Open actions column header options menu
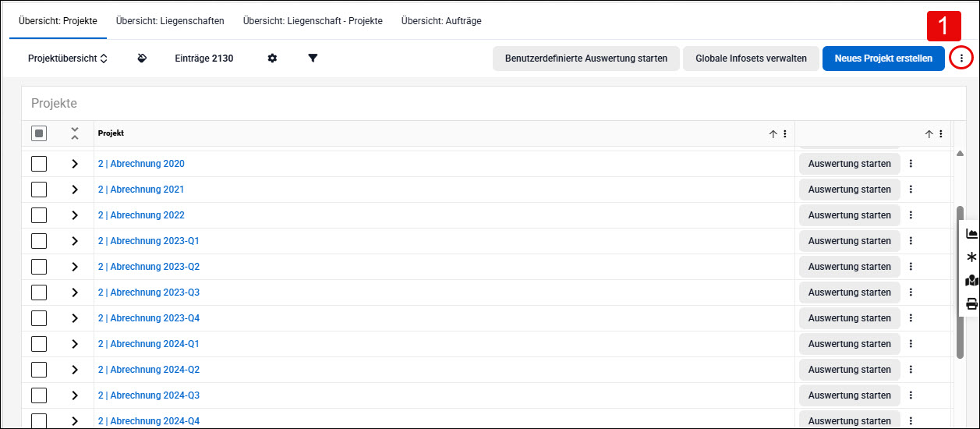This screenshot has height=429, width=980. pyautogui.click(x=941, y=133)
